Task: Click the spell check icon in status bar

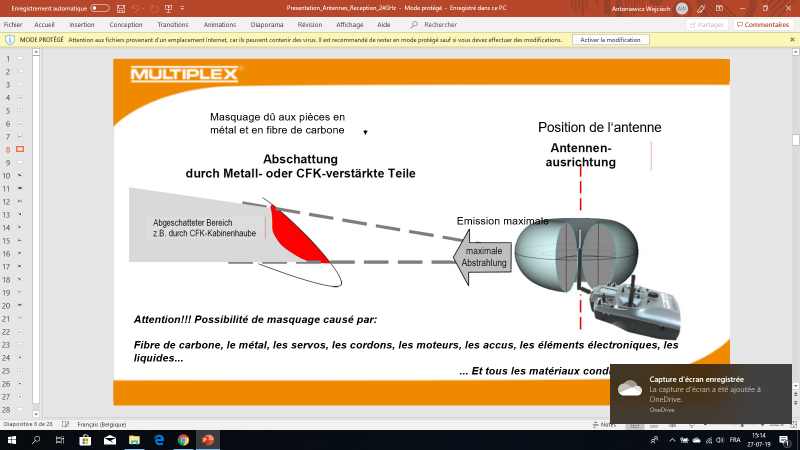Action: pos(65,424)
